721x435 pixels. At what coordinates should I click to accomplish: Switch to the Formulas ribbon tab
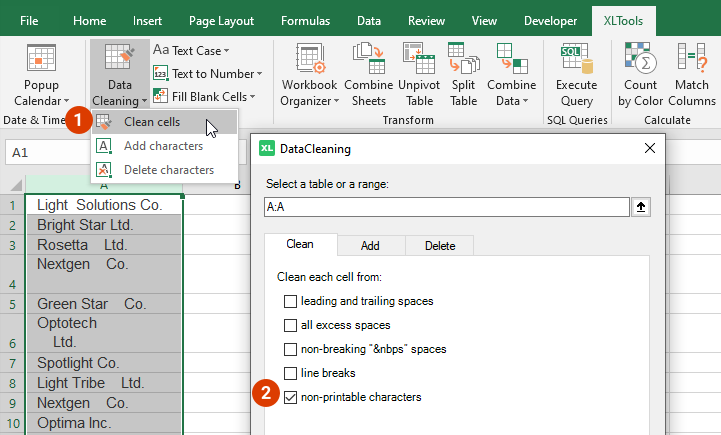click(305, 21)
